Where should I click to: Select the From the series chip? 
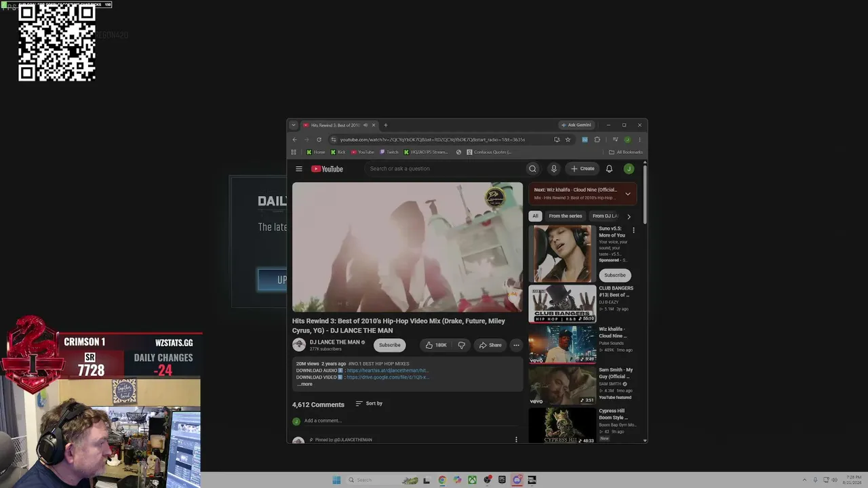[x=566, y=216]
